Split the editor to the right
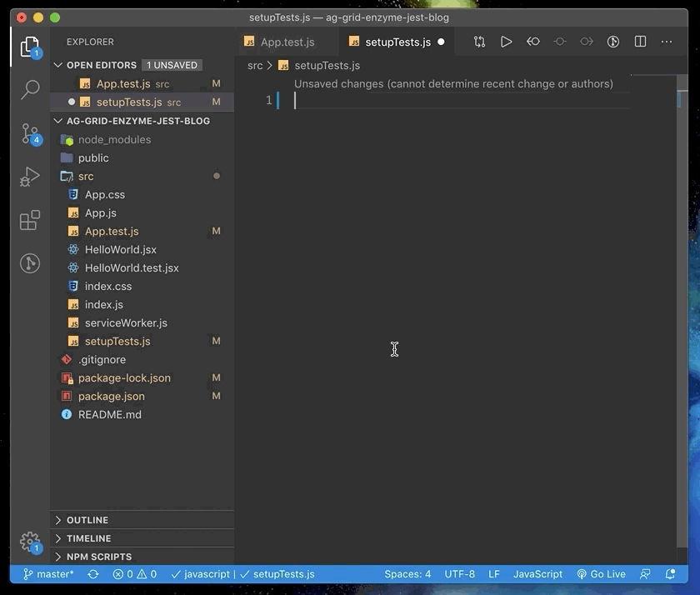700x595 pixels. click(640, 42)
